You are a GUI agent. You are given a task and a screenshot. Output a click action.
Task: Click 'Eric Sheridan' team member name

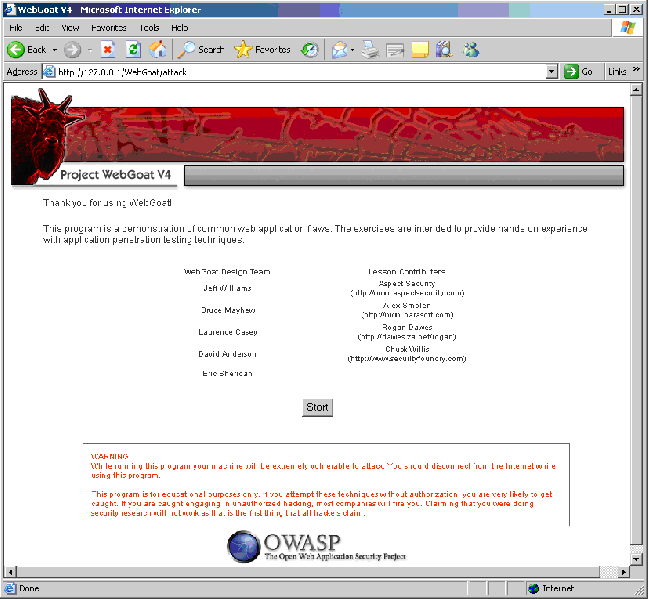[227, 373]
